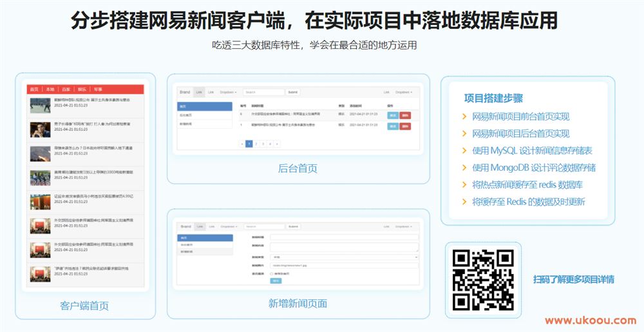The width and height of the screenshot is (644, 332).
Task: Open the news type select in add-news form
Action: click(x=344, y=256)
